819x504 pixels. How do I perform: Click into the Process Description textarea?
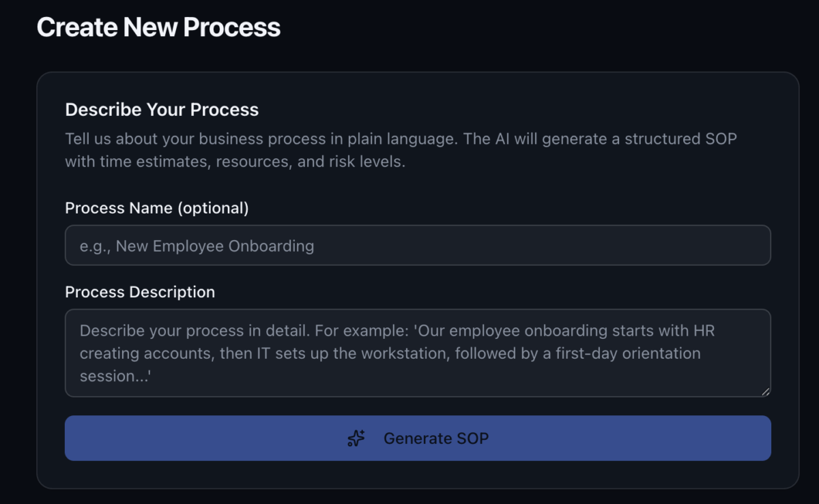(417, 353)
